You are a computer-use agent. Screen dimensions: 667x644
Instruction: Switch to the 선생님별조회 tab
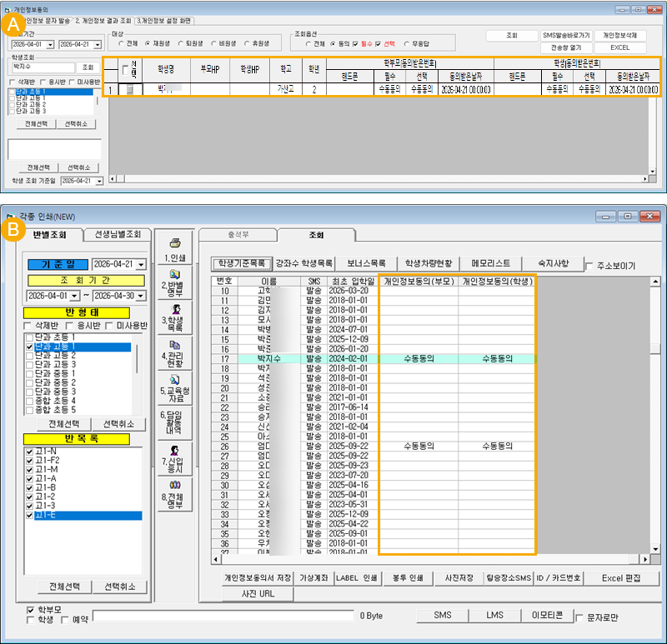pos(117,234)
